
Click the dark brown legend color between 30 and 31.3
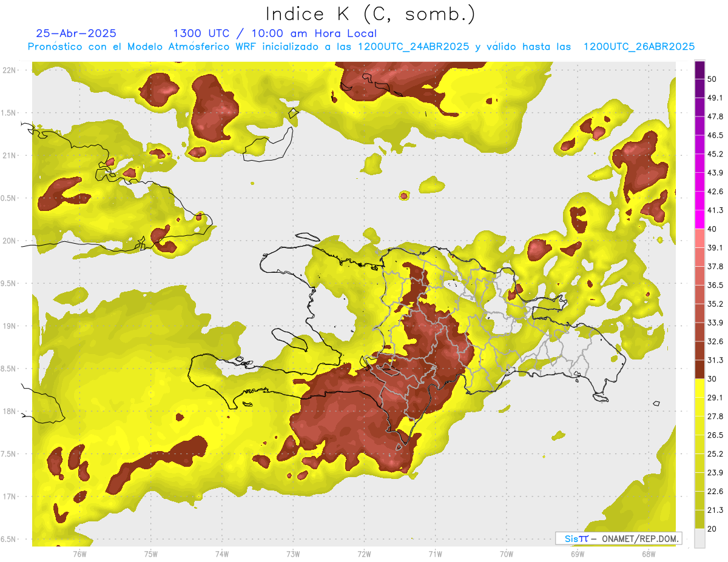[x=699, y=369]
